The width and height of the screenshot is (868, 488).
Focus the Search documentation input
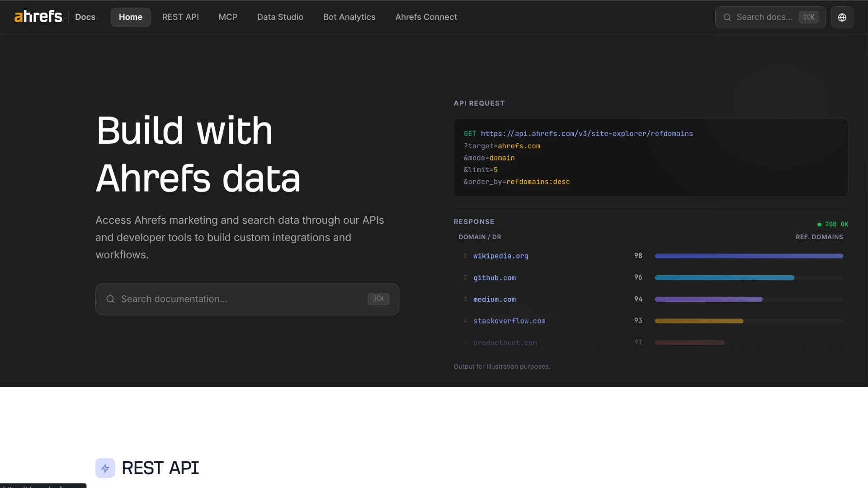(247, 299)
